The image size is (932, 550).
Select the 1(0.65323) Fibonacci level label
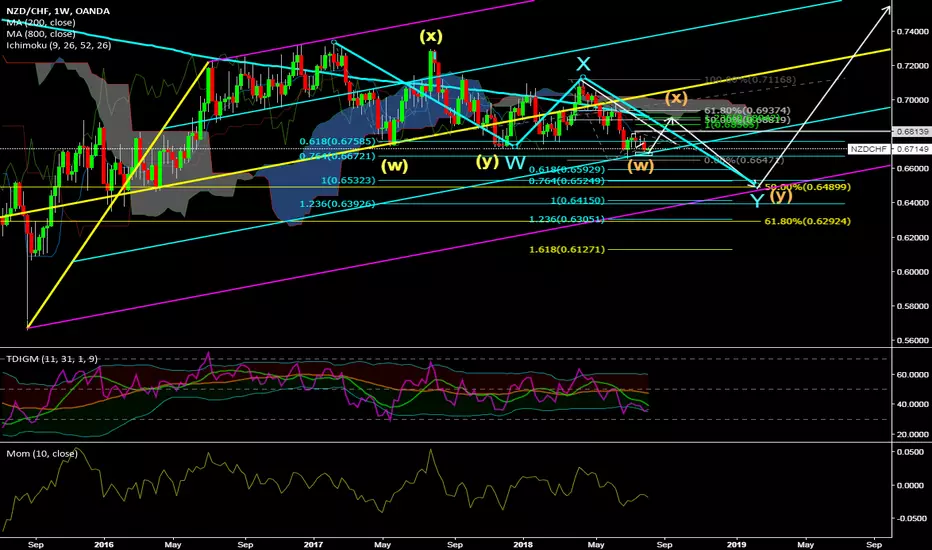pos(348,180)
